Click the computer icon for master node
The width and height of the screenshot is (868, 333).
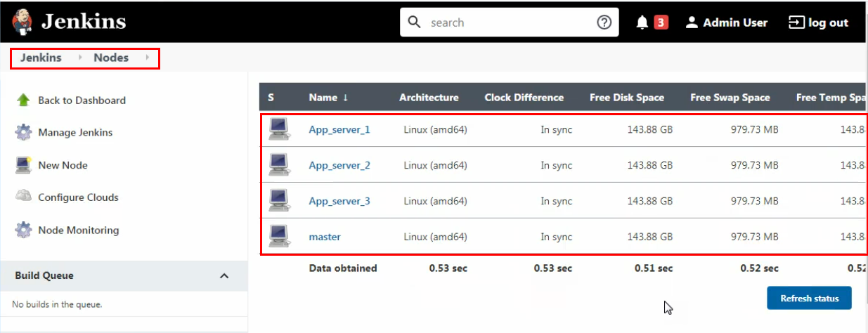pos(280,237)
